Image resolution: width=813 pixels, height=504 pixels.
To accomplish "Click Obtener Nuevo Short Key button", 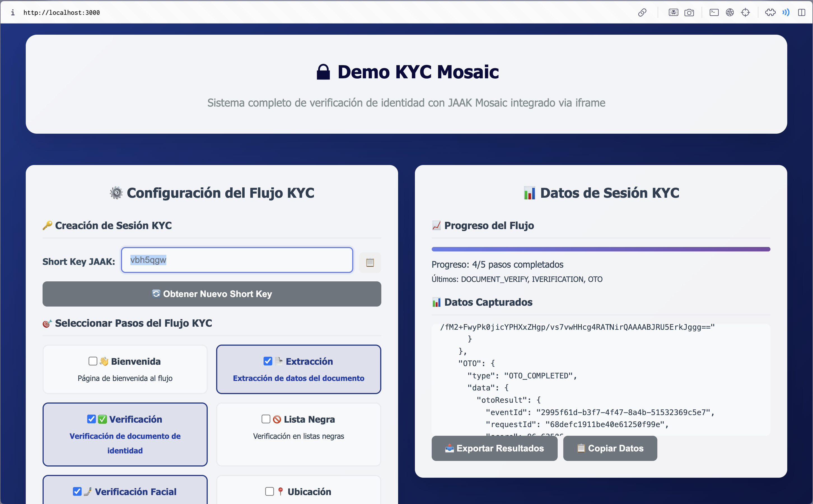I will [x=211, y=294].
